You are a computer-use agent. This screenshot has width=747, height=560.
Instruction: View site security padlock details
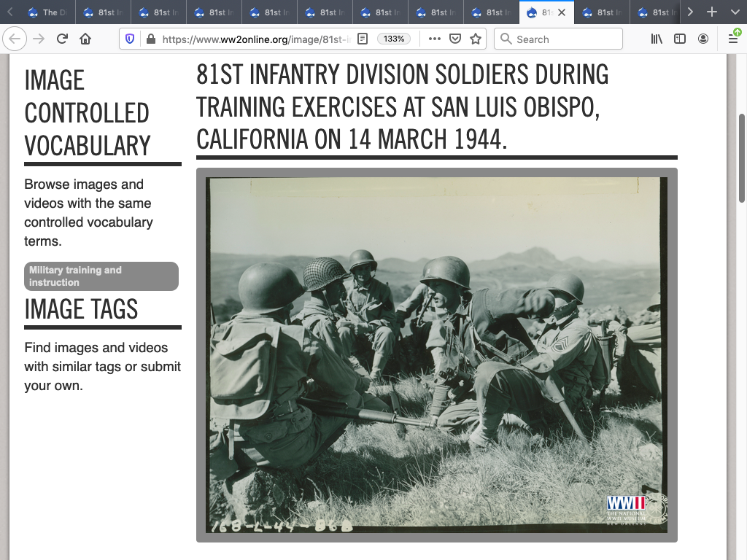coord(150,39)
